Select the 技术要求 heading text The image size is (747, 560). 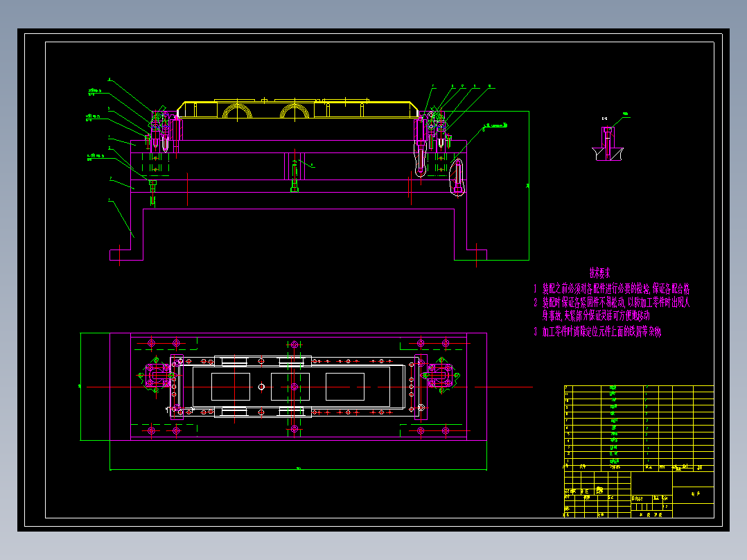[x=599, y=273]
